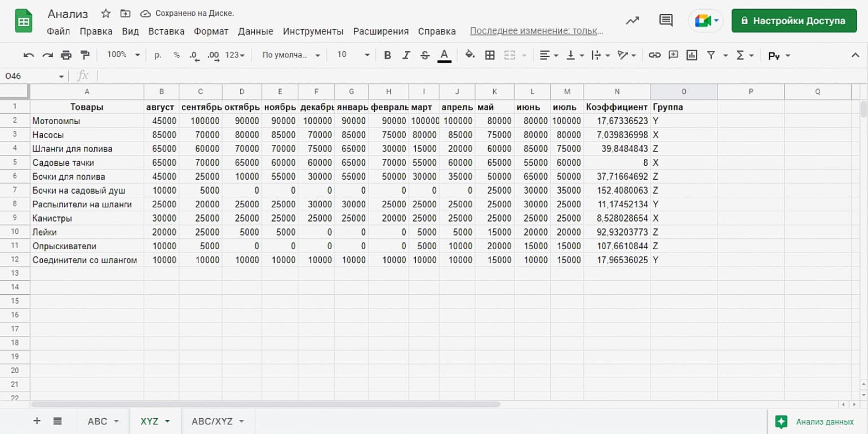This screenshot has height=434, width=868.
Task: Open the font size 10 dropdown
Action: point(353,55)
